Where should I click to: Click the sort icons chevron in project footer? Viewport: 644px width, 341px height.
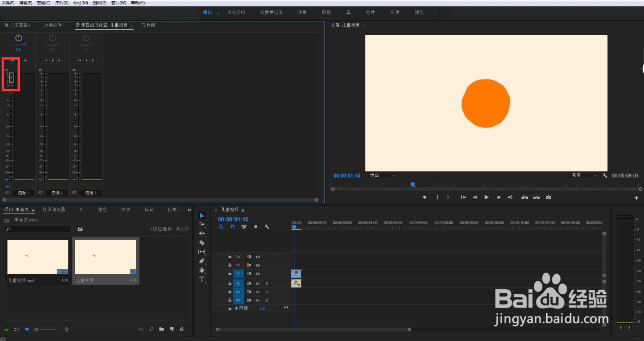tap(67, 329)
